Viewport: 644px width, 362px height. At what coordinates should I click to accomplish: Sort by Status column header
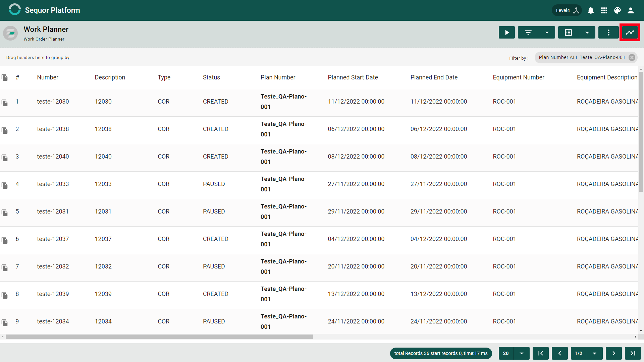211,77
